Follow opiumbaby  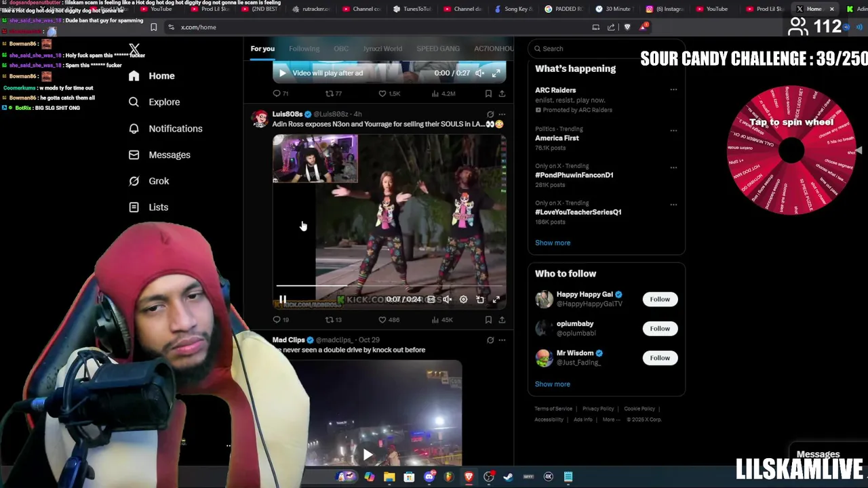point(660,329)
